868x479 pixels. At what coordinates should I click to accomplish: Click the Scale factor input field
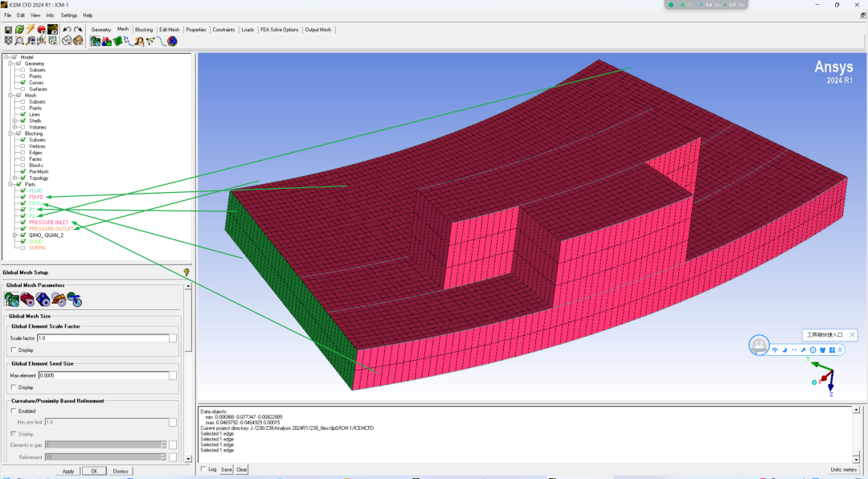point(102,338)
